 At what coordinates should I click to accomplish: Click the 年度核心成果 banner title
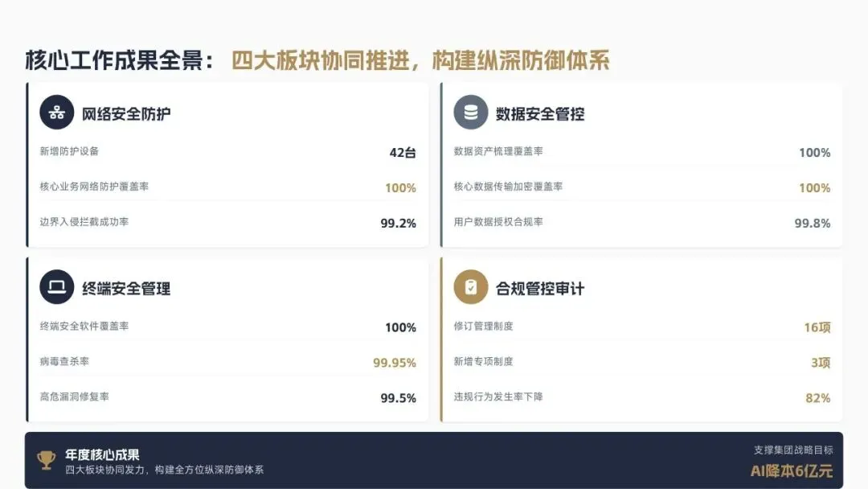[x=102, y=454]
